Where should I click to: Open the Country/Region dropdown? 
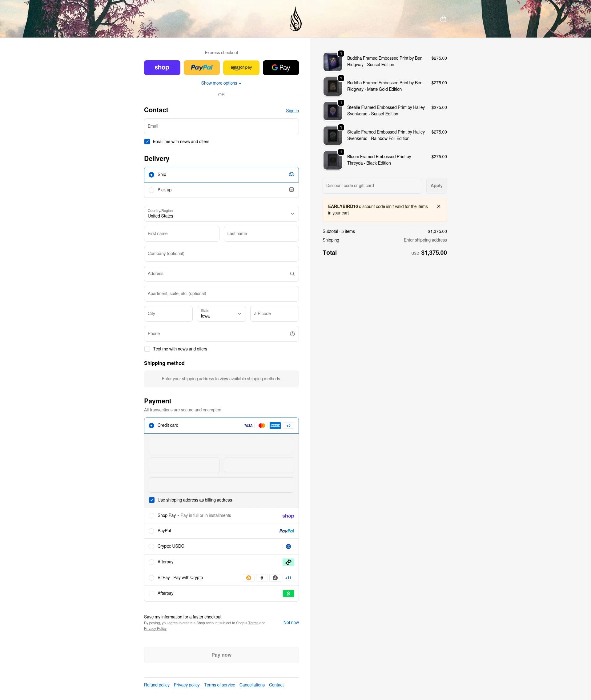(x=221, y=214)
